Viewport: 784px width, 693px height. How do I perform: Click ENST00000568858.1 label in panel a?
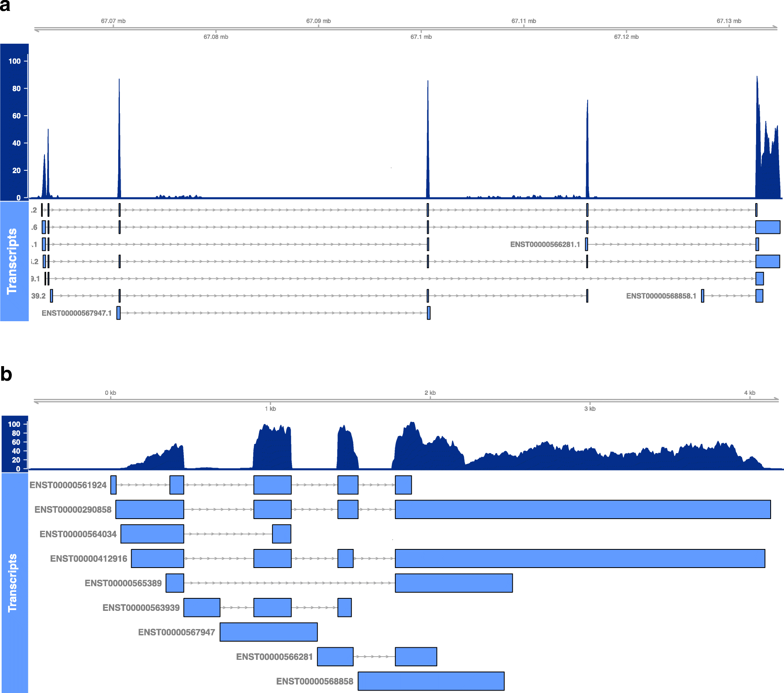[x=661, y=296]
